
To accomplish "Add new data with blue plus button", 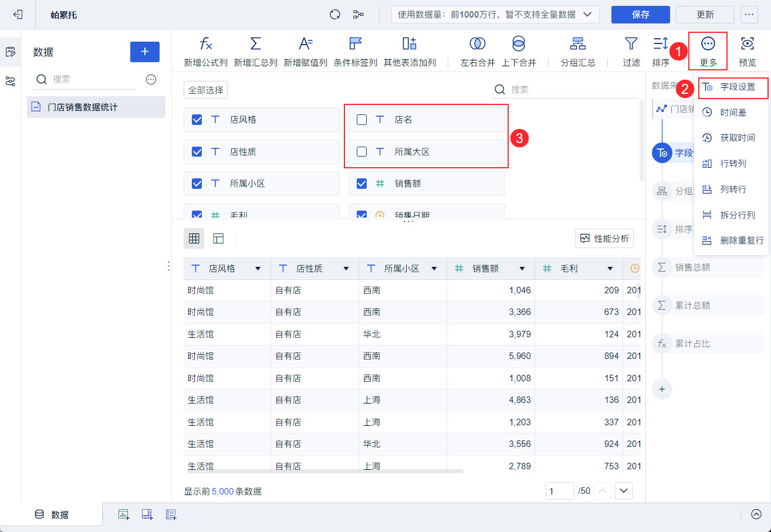I will click(145, 52).
